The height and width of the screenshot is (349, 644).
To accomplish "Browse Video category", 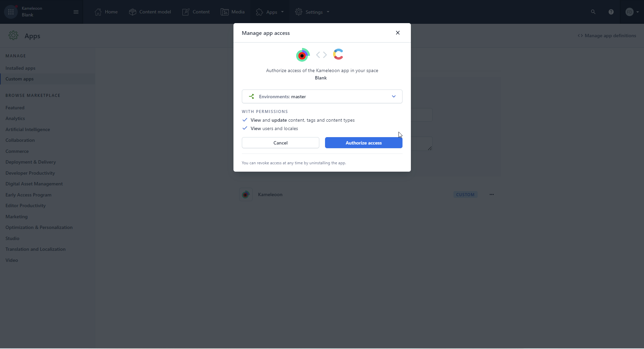I will (x=12, y=260).
